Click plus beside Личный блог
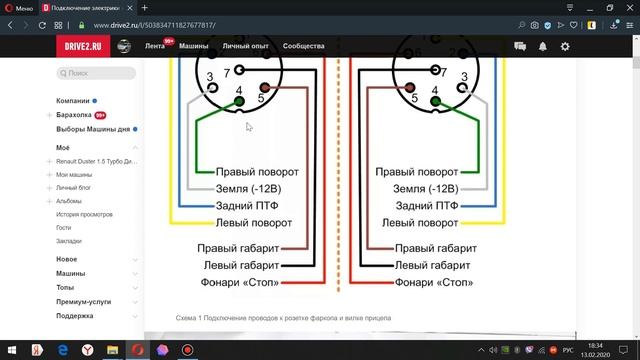The image size is (640, 360). pyautogui.click(x=49, y=188)
